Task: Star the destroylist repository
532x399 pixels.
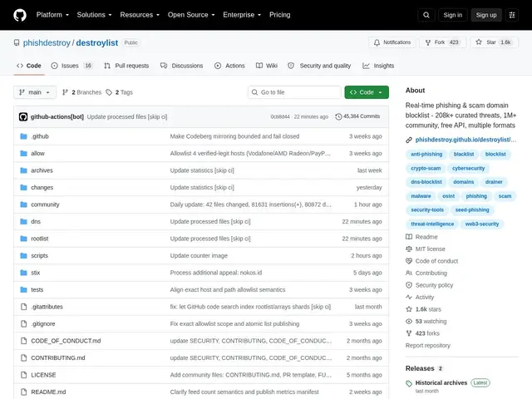Action: (494, 42)
